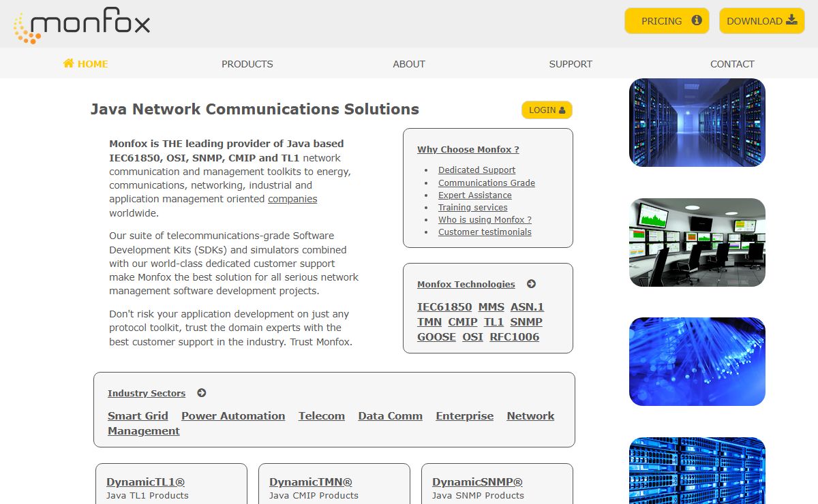Image resolution: width=818 pixels, height=504 pixels.
Task: Click the blue fiber optics image
Action: [x=697, y=362]
